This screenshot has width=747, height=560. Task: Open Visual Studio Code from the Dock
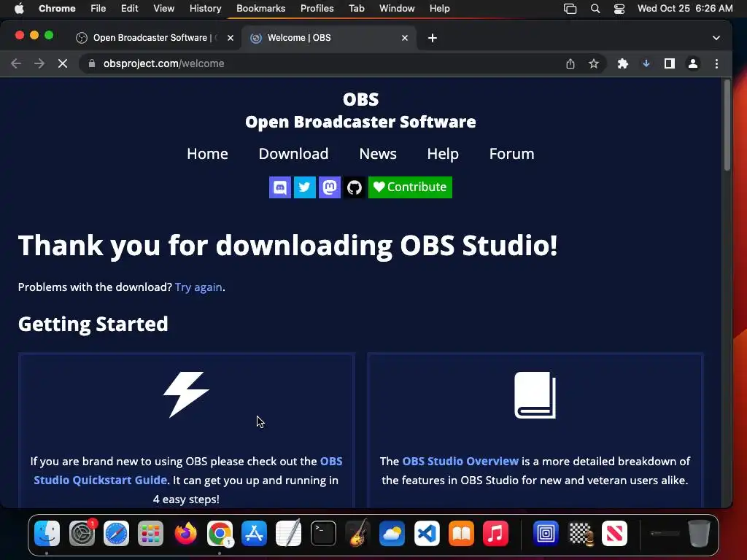point(427,533)
